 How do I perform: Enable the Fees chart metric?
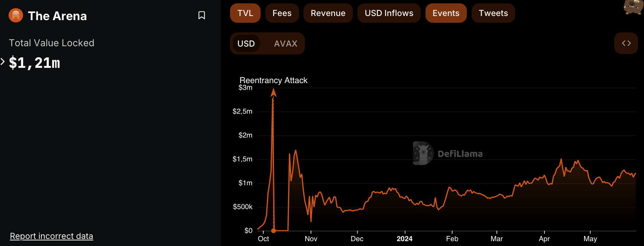tap(282, 13)
